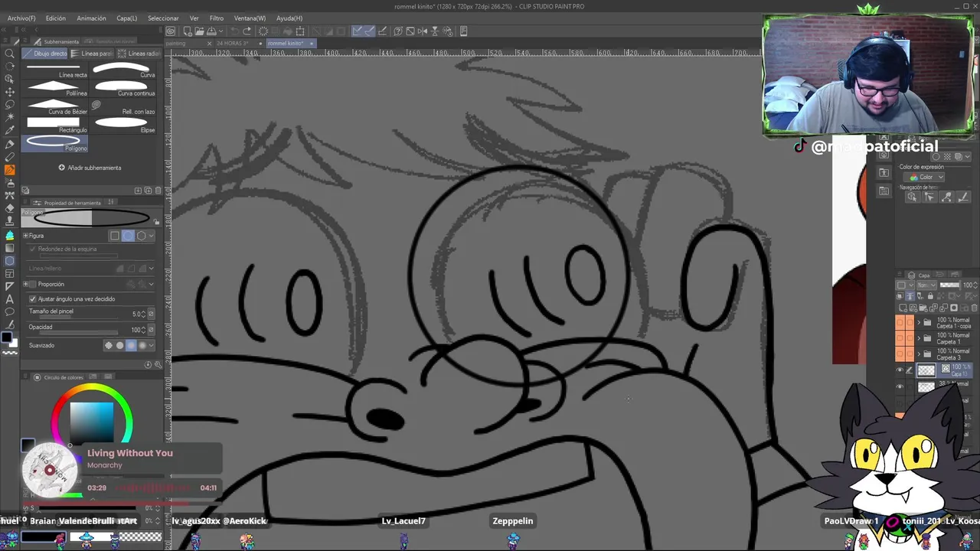Expand the Carpeta 3 folder
This screenshot has height=551, width=980.
coord(920,354)
